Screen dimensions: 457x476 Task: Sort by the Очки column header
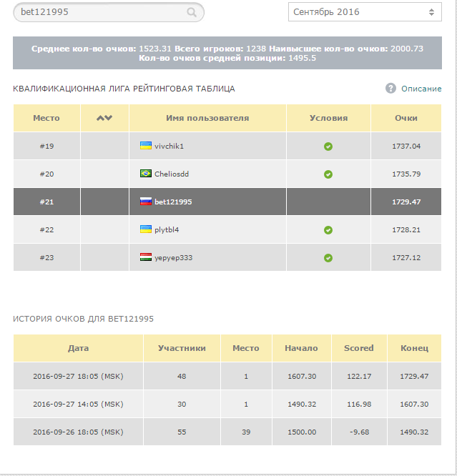coord(406,118)
